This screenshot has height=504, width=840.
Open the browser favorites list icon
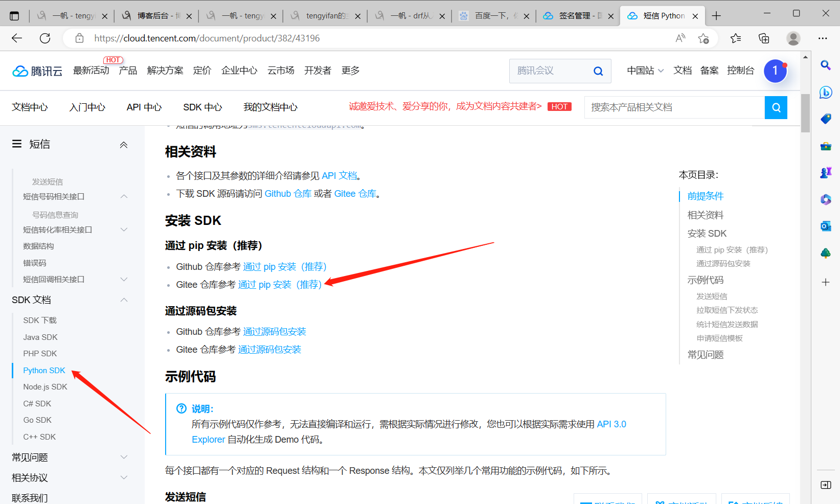(x=736, y=38)
